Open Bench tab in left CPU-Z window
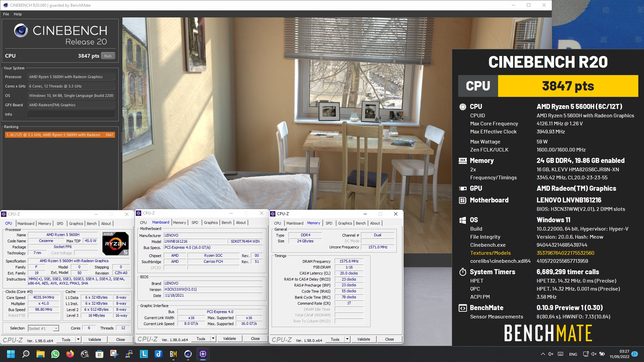The image size is (644, 362). point(92,224)
